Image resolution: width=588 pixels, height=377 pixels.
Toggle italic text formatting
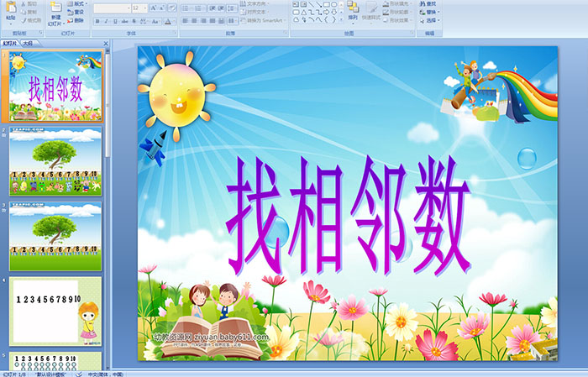click(x=104, y=20)
